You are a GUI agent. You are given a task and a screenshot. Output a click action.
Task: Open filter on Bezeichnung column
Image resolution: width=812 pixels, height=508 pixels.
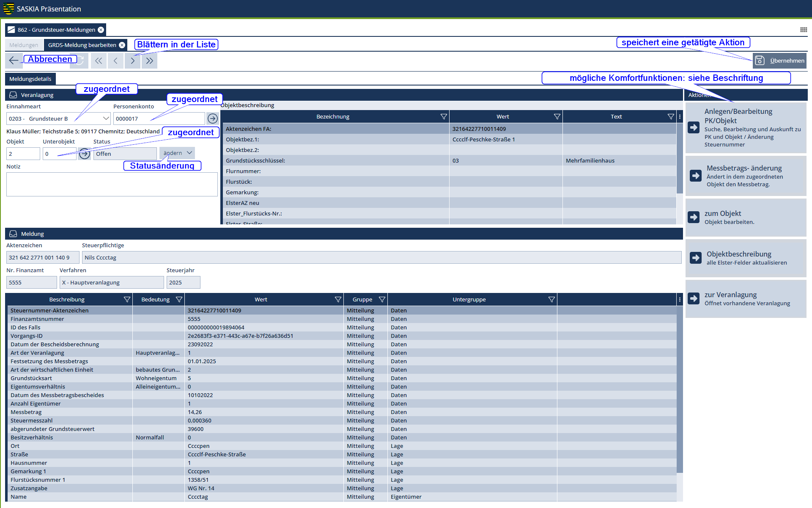(443, 116)
